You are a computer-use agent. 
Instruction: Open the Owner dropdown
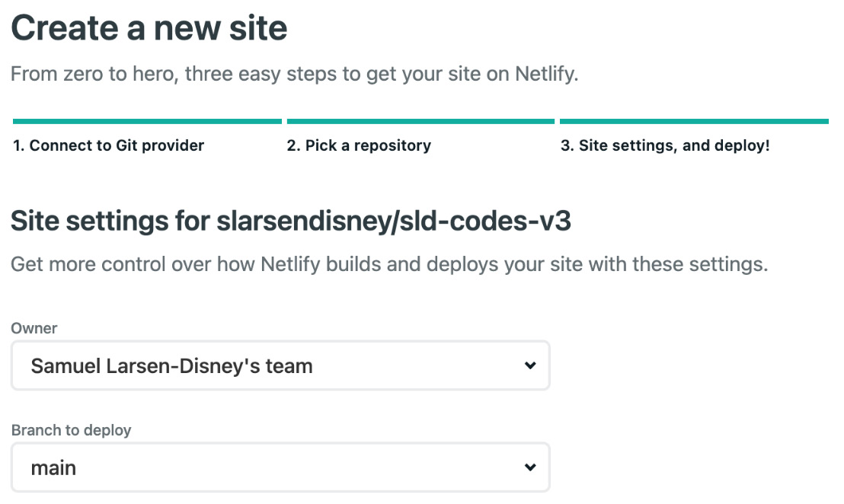280,365
